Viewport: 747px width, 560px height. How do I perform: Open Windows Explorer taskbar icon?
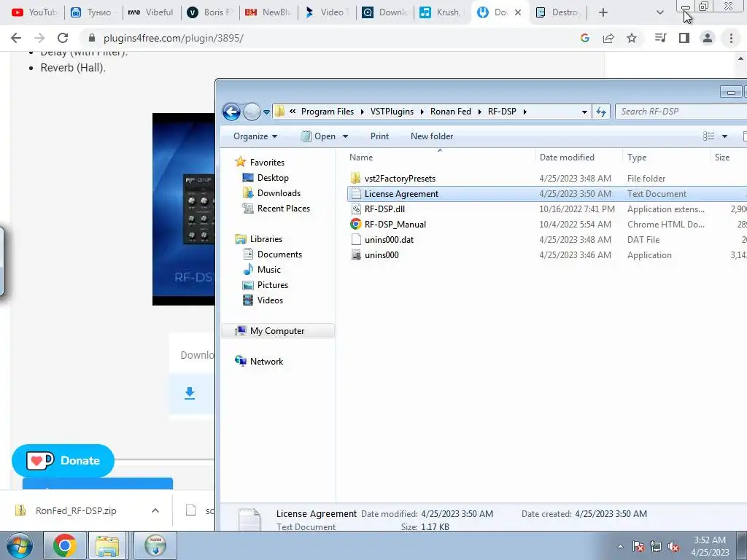[107, 545]
